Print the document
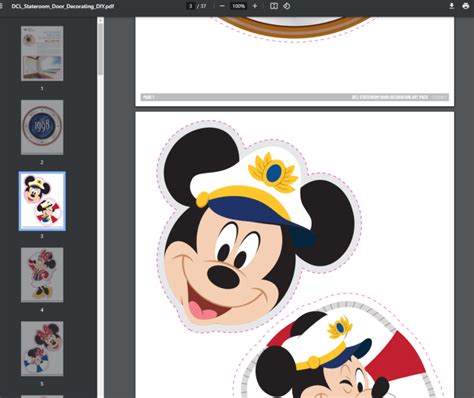This screenshot has width=474, height=398. pyautogui.click(x=466, y=6)
